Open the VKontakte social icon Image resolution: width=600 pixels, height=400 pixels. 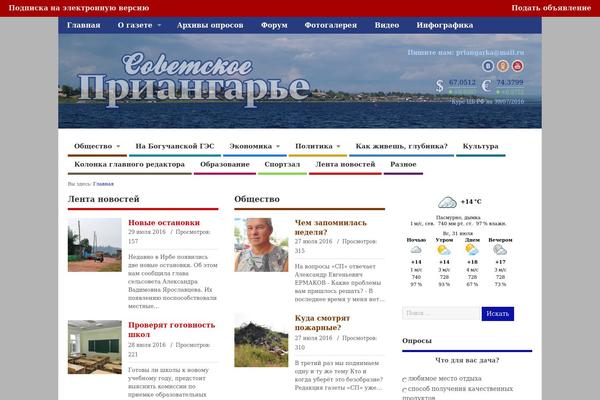[x=488, y=66]
